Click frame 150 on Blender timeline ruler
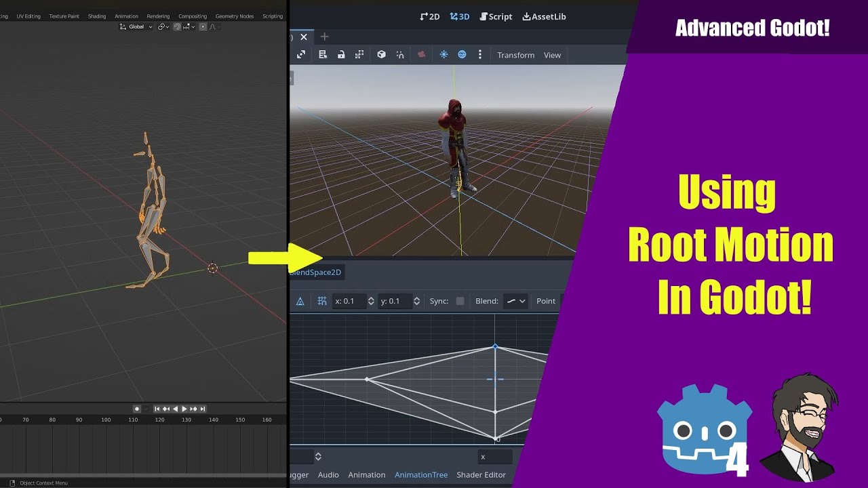 [240, 420]
